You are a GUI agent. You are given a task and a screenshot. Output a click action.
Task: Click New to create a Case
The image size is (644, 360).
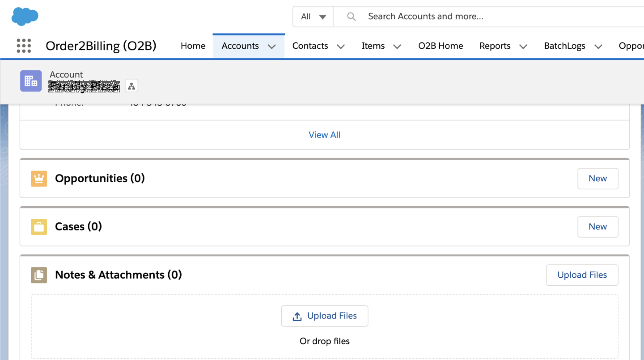[x=598, y=227]
